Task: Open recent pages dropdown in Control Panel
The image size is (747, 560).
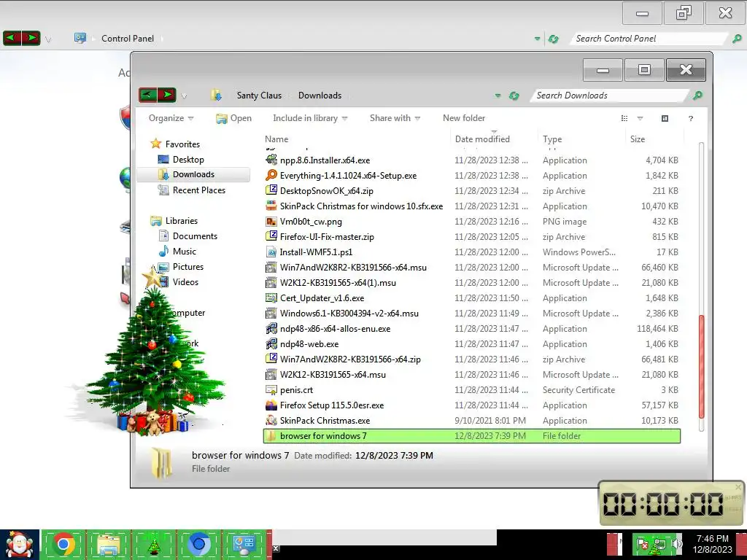Action: pyautogui.click(x=48, y=39)
